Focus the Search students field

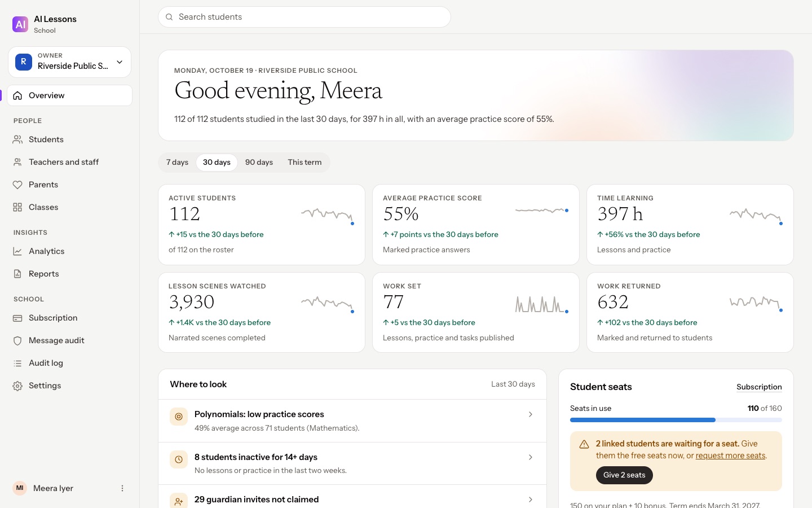click(304, 17)
